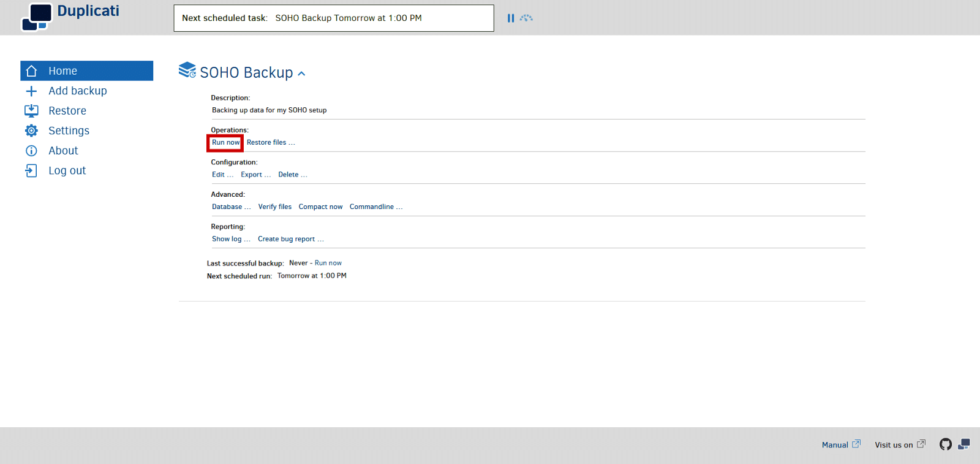The width and height of the screenshot is (980, 464).
Task: Click the Restore sidebar icon
Action: tap(31, 111)
